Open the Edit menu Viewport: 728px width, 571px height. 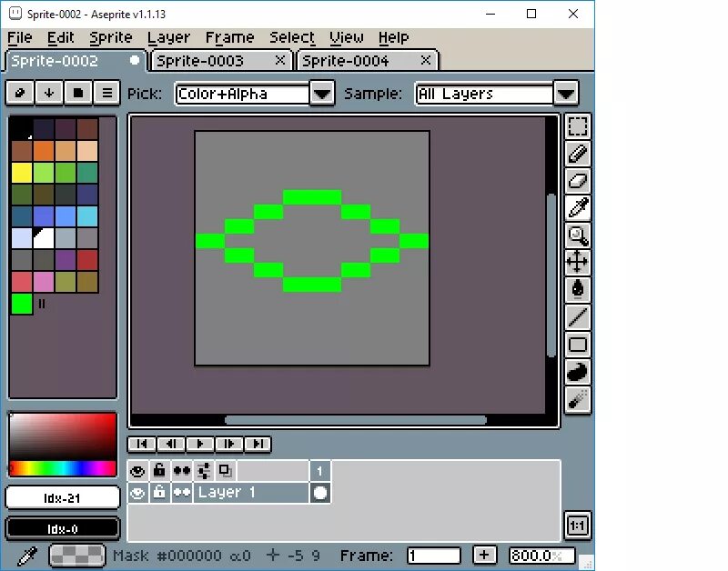point(61,37)
